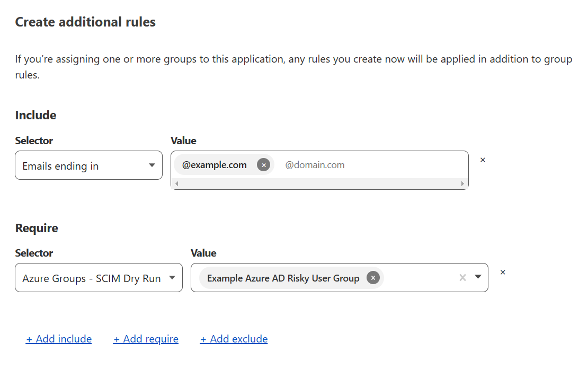
Task: Delete the Require rule row
Action: click(503, 273)
